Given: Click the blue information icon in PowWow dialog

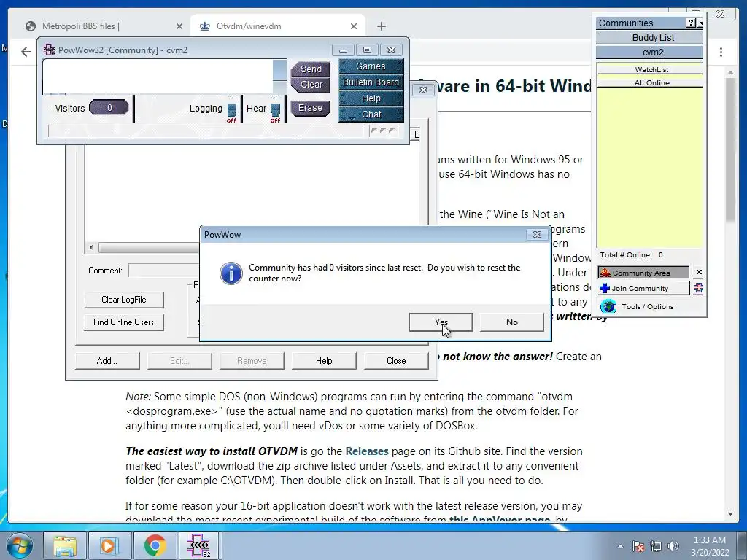Looking at the screenshot, I should pyautogui.click(x=231, y=273).
